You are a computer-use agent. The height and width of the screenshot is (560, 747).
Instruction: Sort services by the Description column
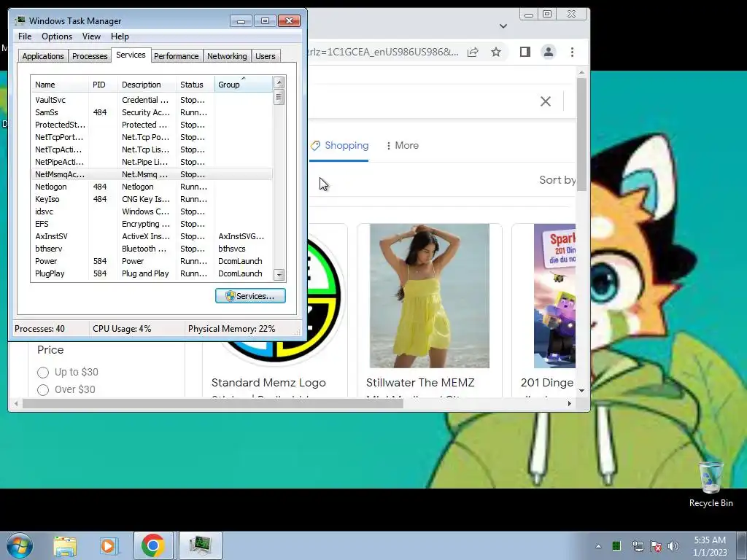point(147,85)
